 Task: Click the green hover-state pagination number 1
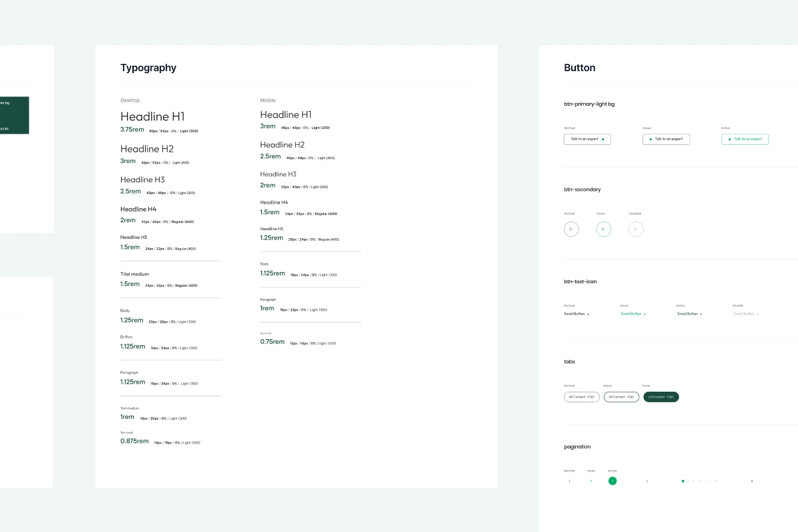point(591,481)
